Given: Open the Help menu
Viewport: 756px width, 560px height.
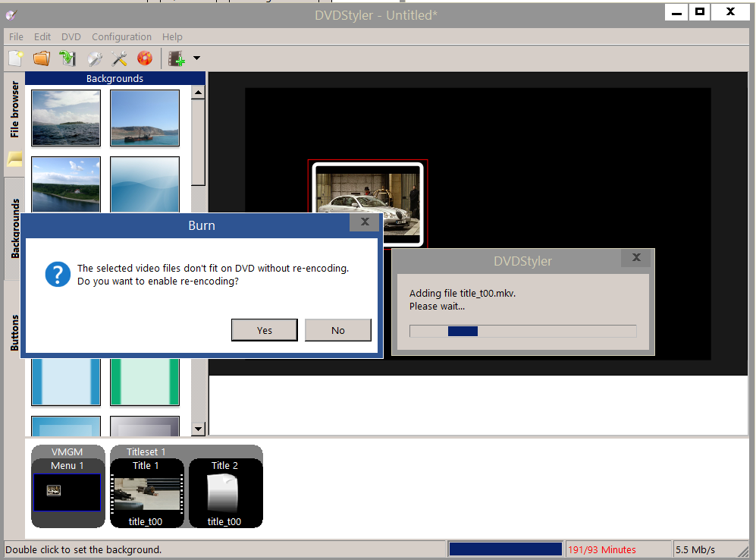Looking at the screenshot, I should pos(172,37).
